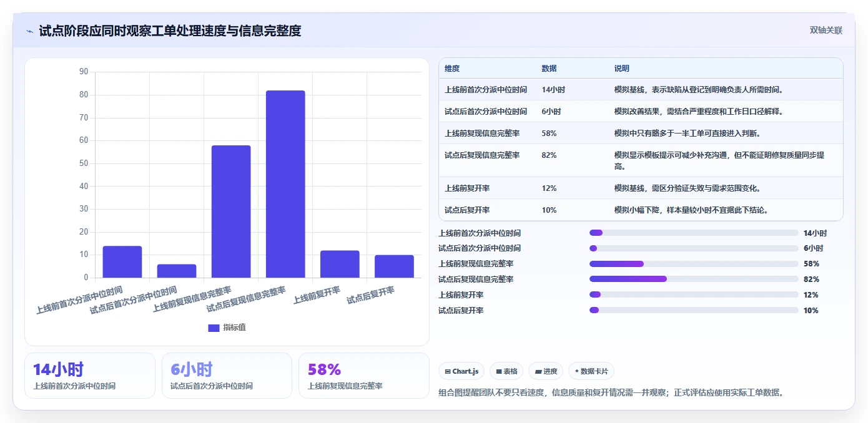This screenshot has width=868, height=423.
Task: Click the chart bar for 上线前复开率
Action: coord(340,264)
